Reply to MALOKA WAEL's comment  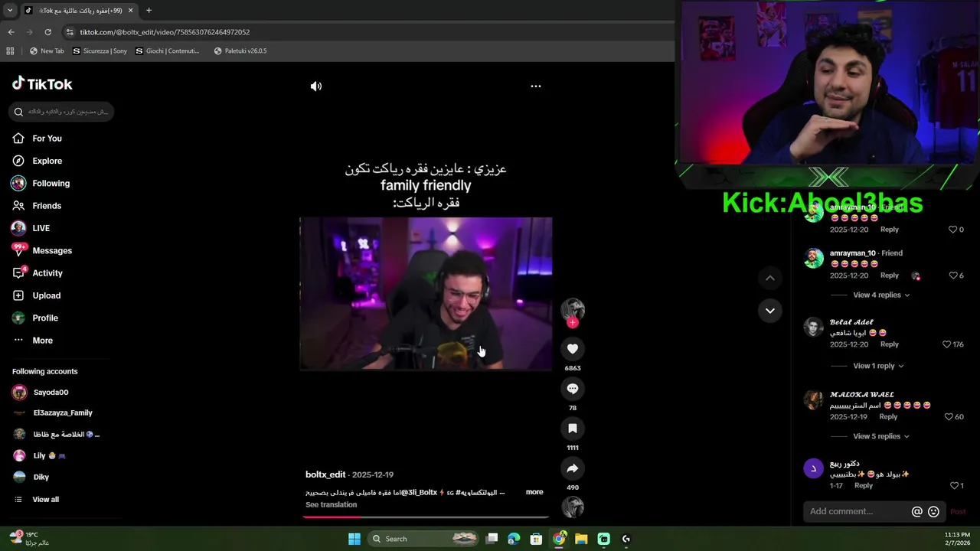click(x=888, y=416)
